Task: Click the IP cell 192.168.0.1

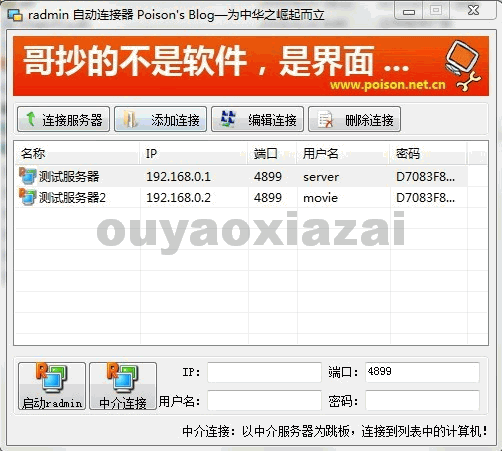Action: click(x=178, y=177)
